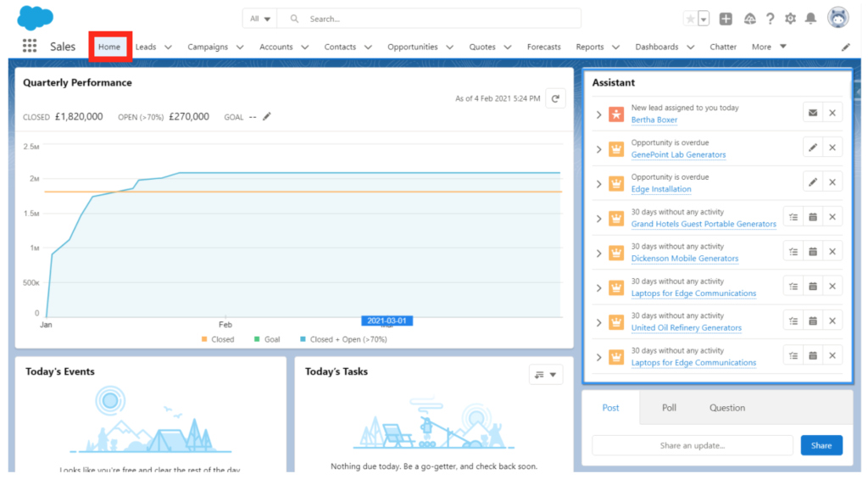Toggle the Goal legend series swatch
The image size is (868, 485).
pos(257,339)
